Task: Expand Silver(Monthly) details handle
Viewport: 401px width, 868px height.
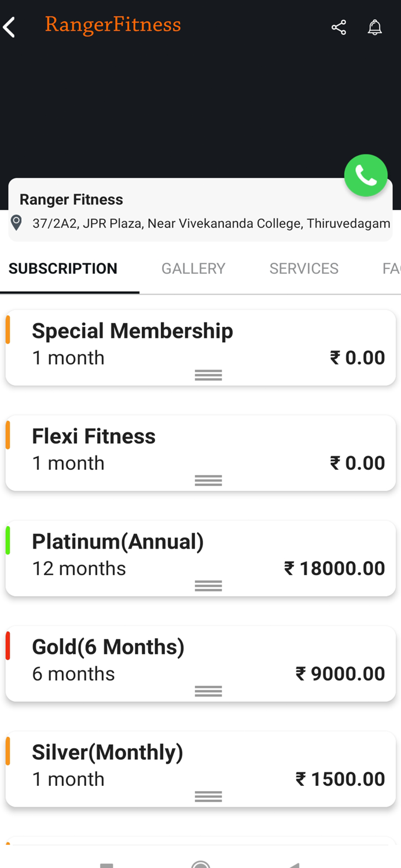Action: (x=208, y=796)
